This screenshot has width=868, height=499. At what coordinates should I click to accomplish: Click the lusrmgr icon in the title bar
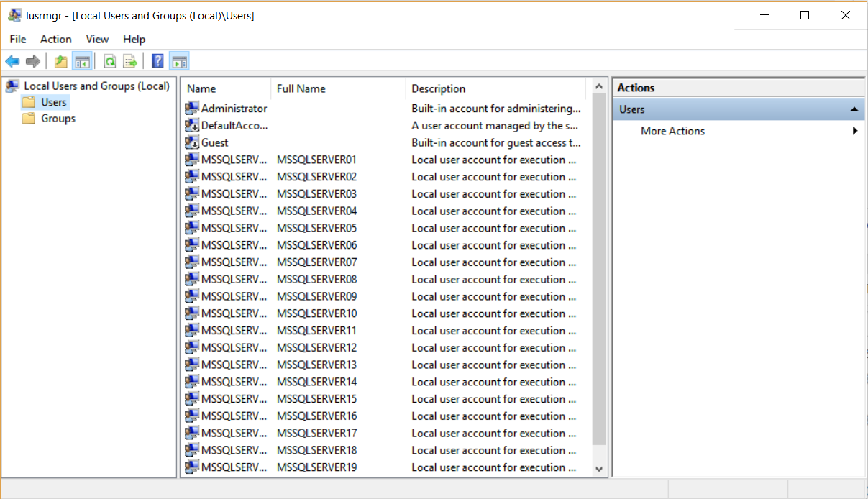(14, 15)
